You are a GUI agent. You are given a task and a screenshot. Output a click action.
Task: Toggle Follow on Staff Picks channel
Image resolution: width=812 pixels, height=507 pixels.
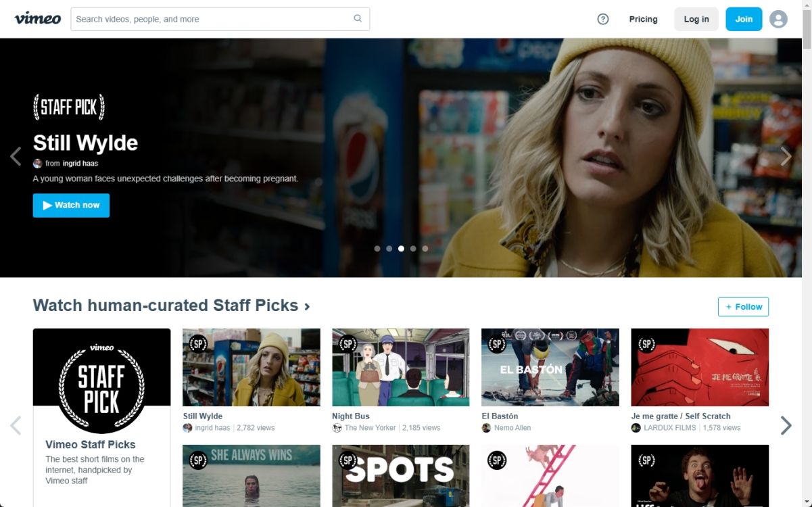(x=744, y=306)
